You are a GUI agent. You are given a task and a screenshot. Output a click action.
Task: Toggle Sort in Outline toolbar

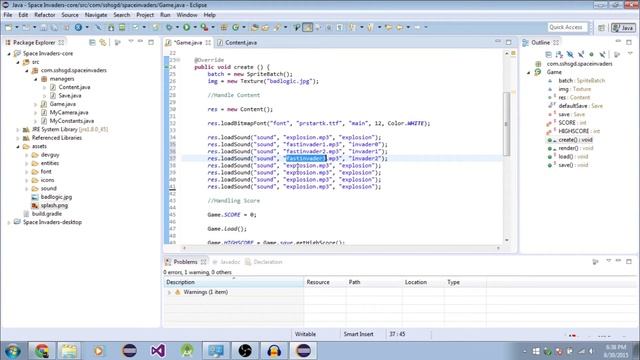coord(559,54)
